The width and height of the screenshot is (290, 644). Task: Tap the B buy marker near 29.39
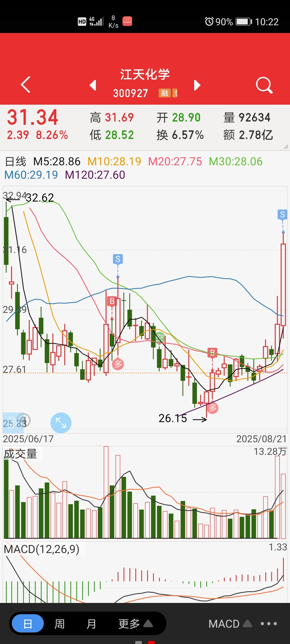click(x=112, y=301)
